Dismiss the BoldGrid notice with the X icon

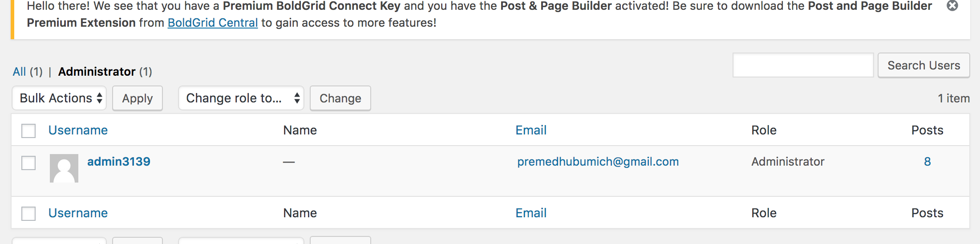(952, 6)
